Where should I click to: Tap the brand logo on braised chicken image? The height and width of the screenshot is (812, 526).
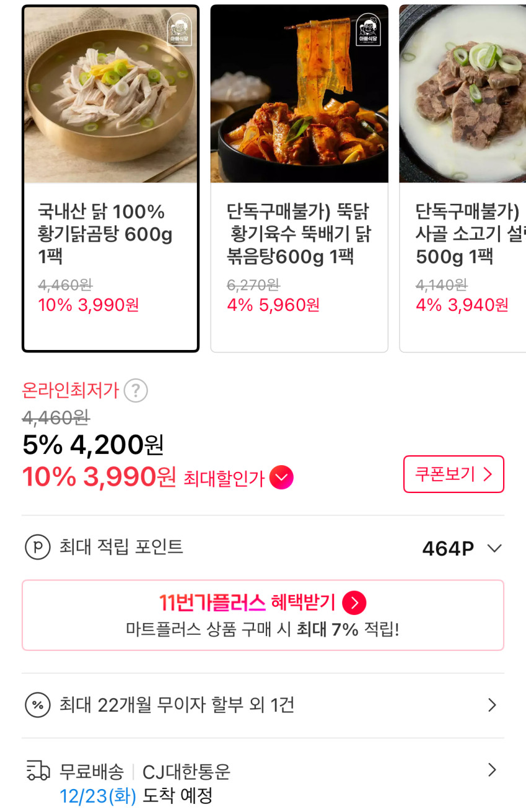[x=369, y=30]
